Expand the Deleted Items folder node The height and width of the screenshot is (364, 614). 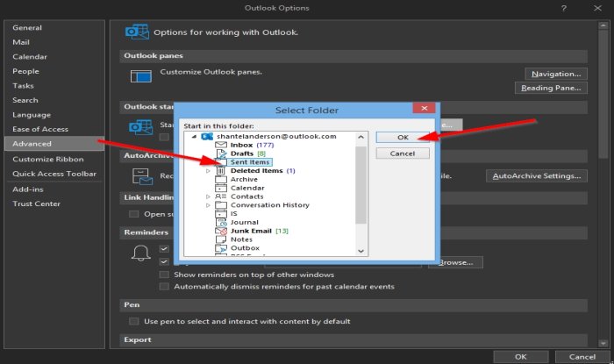pos(208,171)
